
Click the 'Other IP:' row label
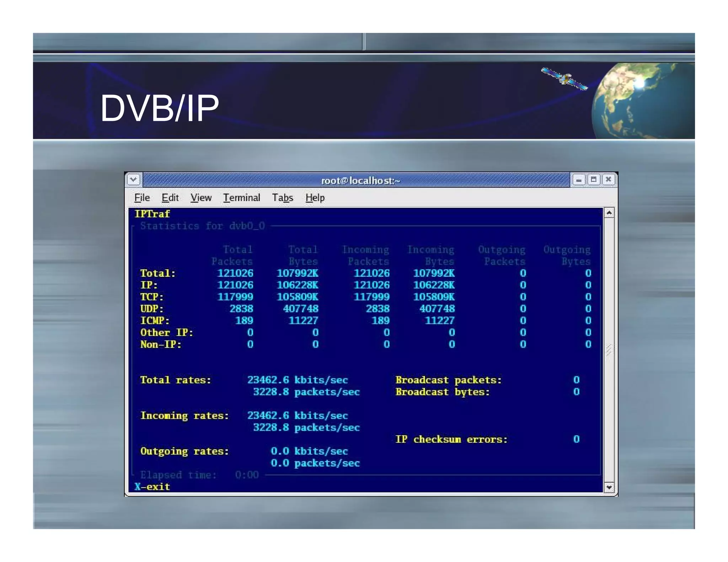tap(167, 333)
